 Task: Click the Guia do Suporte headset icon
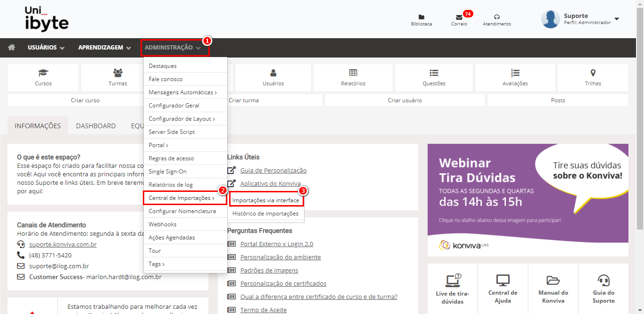click(x=603, y=281)
